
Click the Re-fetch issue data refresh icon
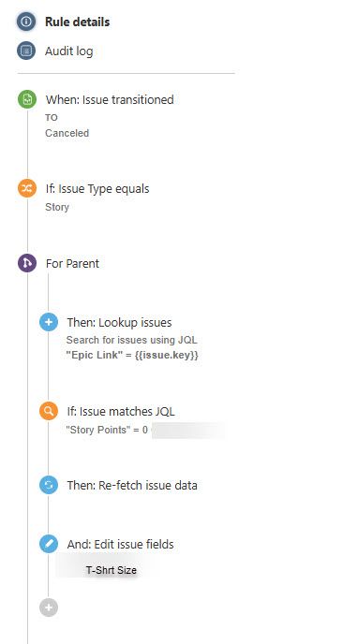pyautogui.click(x=49, y=485)
